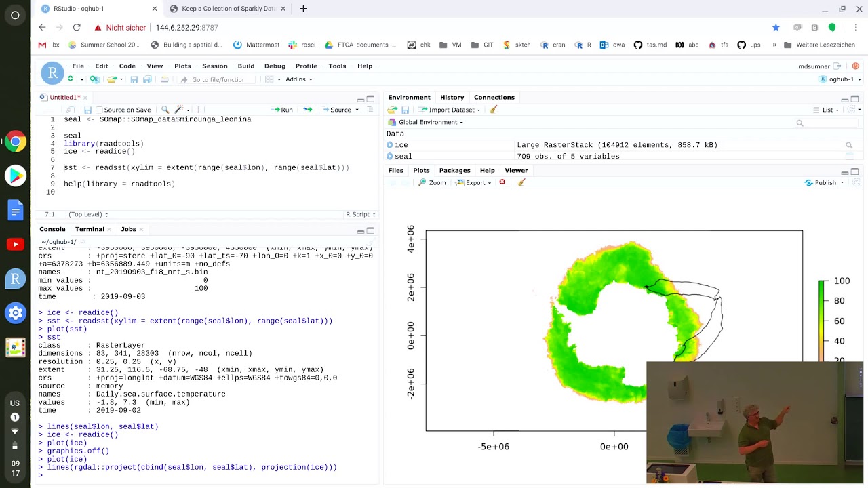Click the Find/Replace magnifier in editor toolbar
This screenshot has width=868, height=488.
point(165,110)
